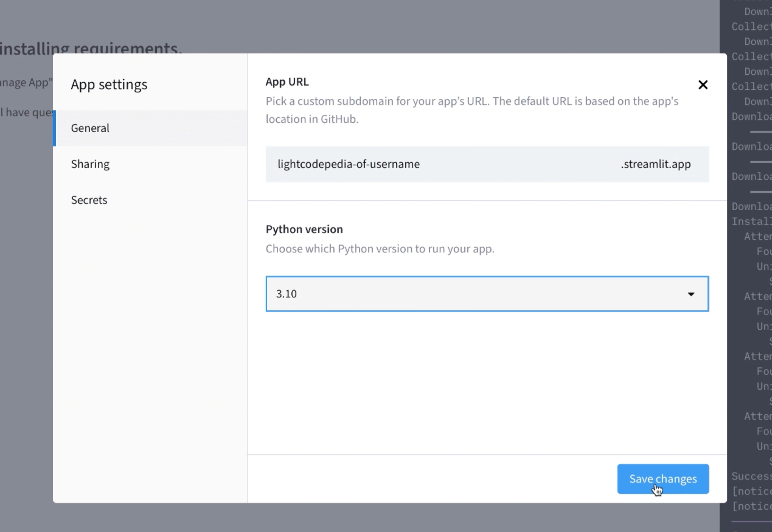
Task: Click the Python version heading
Action: click(x=304, y=229)
